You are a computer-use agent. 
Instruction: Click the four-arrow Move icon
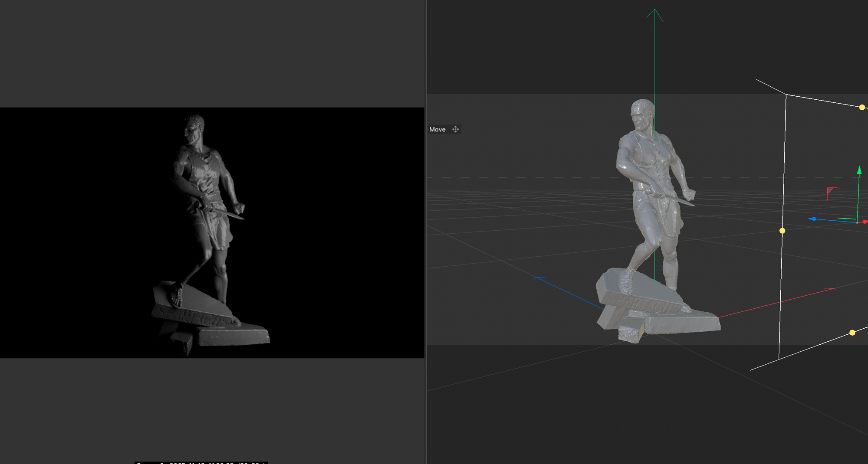click(x=455, y=129)
